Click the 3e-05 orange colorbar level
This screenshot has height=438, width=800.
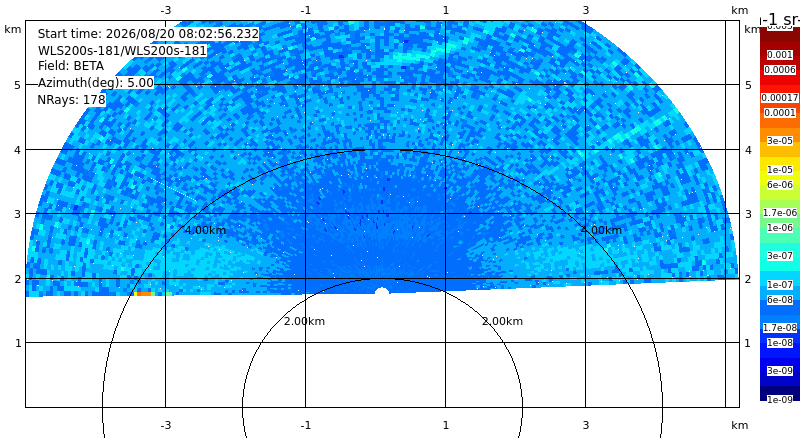(780, 140)
